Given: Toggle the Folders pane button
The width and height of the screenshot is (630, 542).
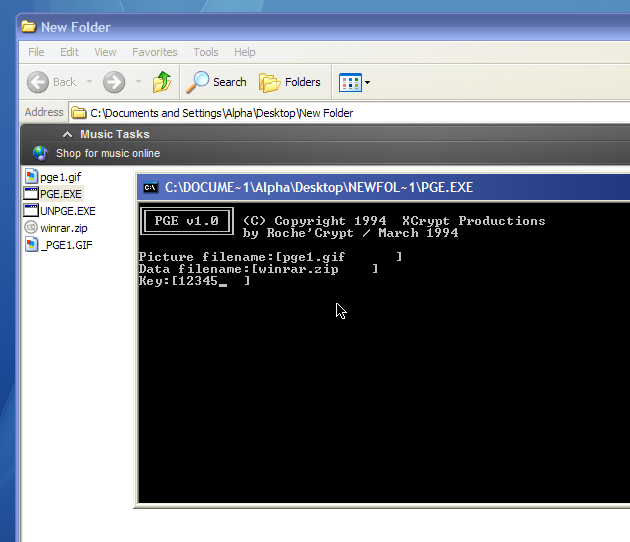Looking at the screenshot, I should point(290,82).
